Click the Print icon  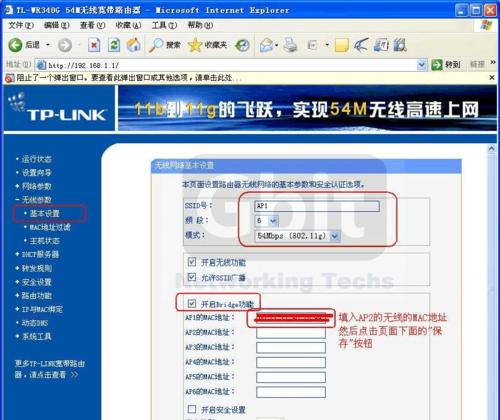pos(290,45)
